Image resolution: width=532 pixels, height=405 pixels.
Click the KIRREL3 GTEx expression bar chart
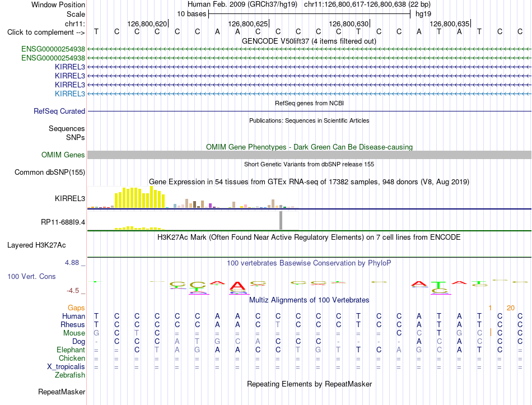pyautogui.click(x=193, y=197)
